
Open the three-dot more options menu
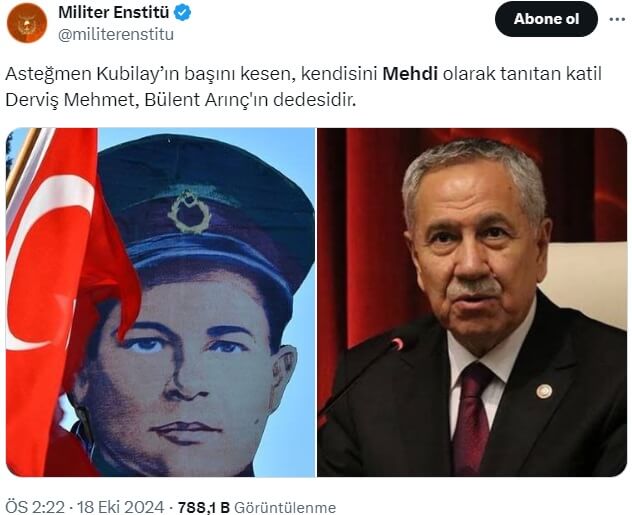coord(617,19)
